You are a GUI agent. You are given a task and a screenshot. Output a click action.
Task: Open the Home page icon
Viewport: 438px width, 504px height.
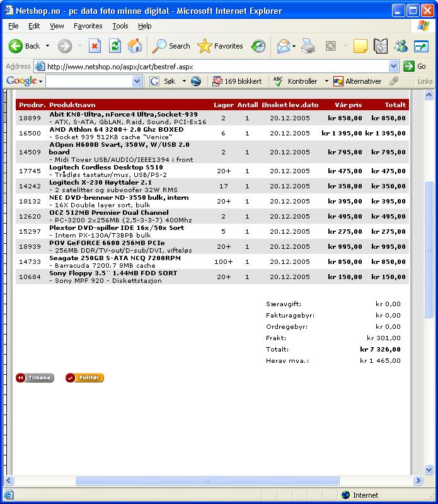point(135,46)
